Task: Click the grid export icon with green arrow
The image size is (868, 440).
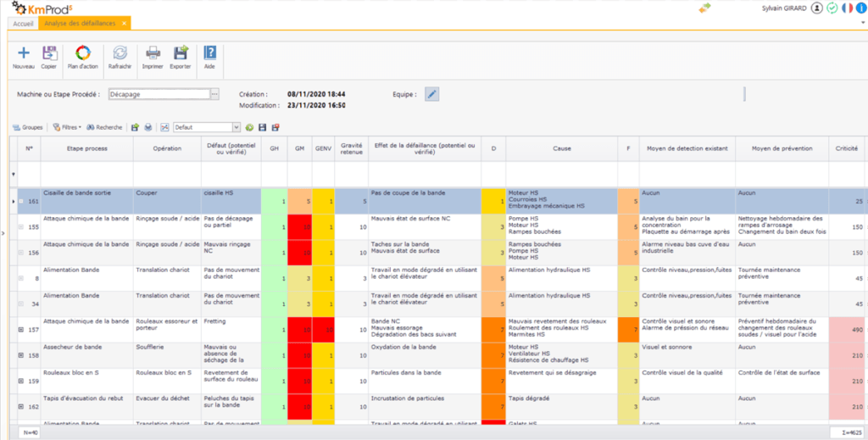Action: point(135,127)
